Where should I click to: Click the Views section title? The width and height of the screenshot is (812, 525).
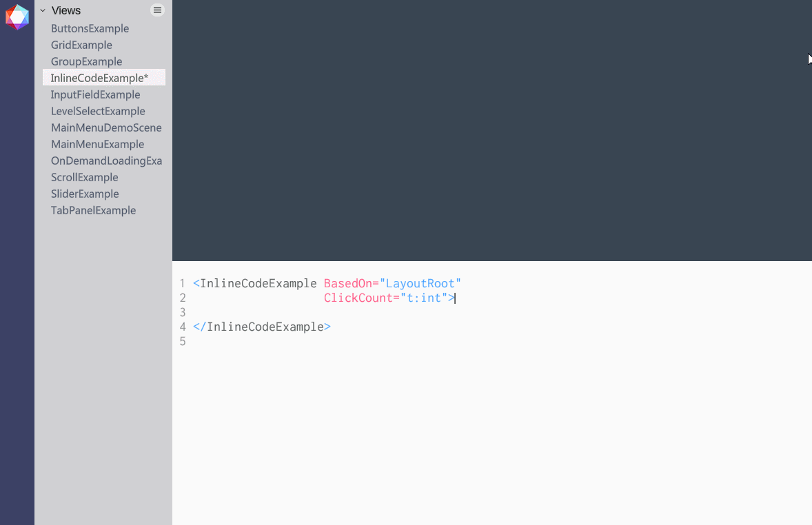[x=65, y=10]
